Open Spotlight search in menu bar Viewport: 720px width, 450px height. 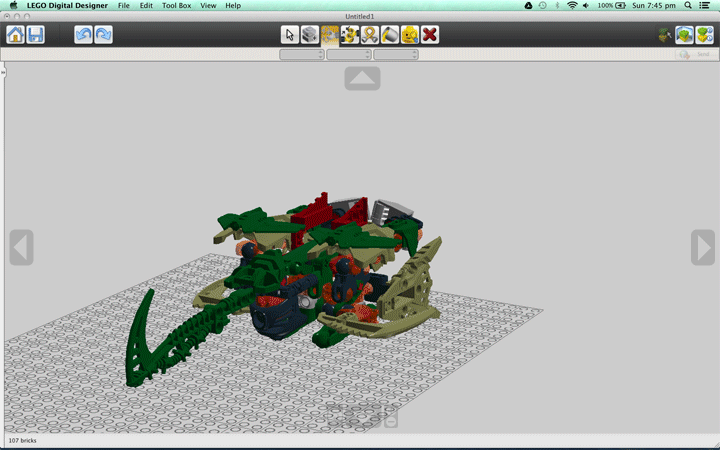tap(688, 6)
